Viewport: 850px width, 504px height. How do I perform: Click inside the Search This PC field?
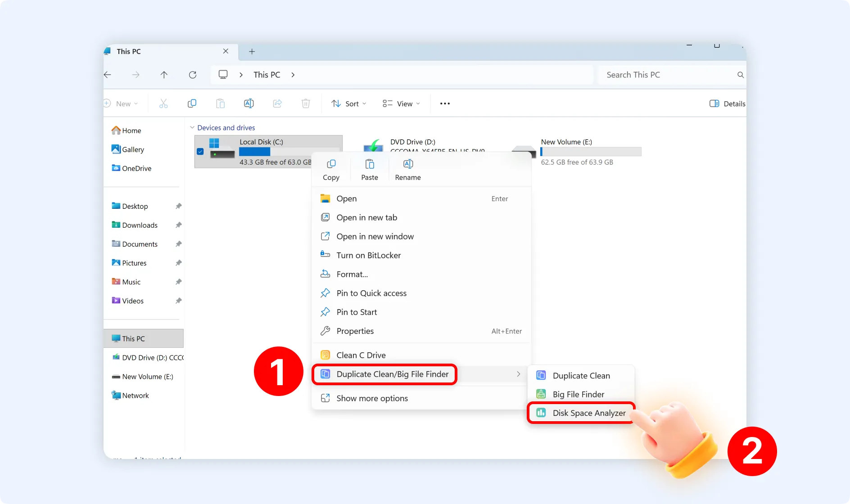point(666,75)
